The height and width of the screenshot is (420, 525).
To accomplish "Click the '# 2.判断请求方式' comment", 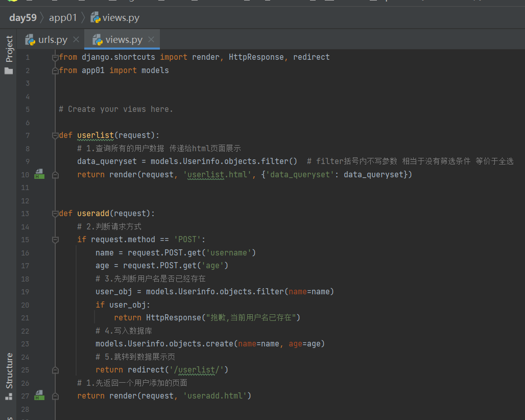I will tap(109, 226).
